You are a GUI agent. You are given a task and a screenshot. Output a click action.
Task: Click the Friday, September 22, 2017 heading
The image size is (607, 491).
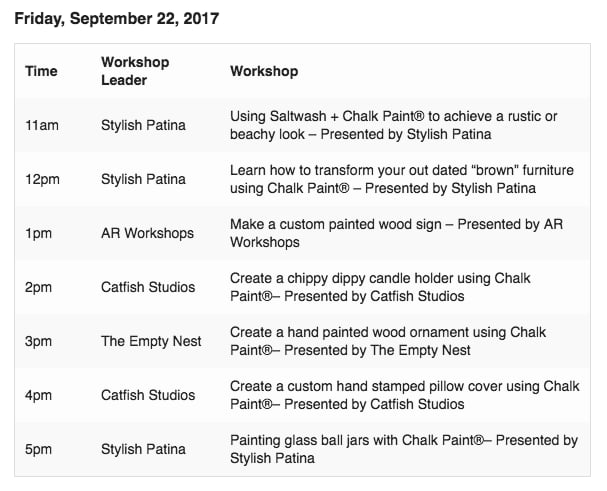[x=117, y=19]
